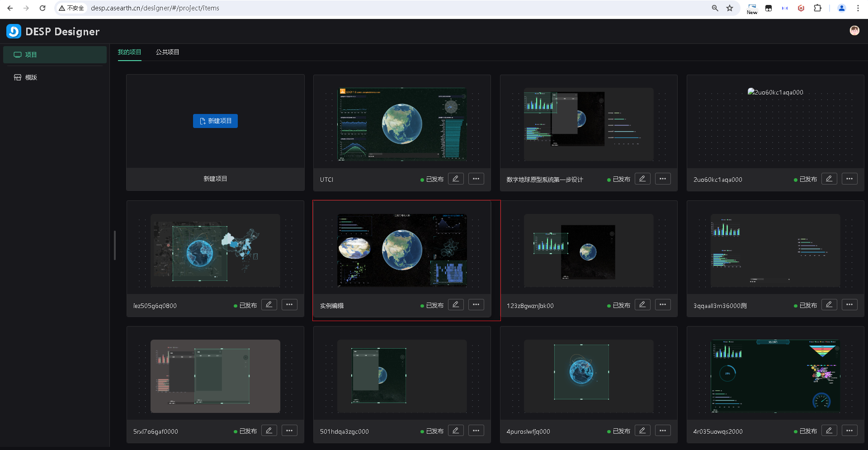Click edit icon for iez505g6q0800 project
The height and width of the screenshot is (450, 868).
click(x=269, y=304)
